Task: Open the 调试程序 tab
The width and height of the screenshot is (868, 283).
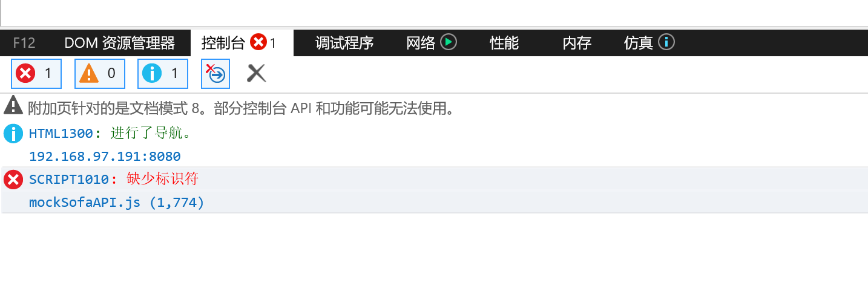Action: [x=344, y=43]
